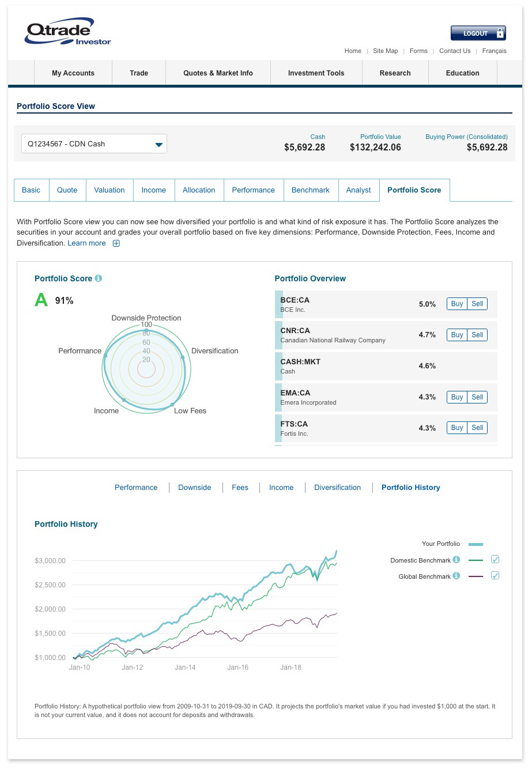This screenshot has height=773, width=532.
Task: Click the Portfolio Value amount $132,242.06
Action: click(x=375, y=148)
